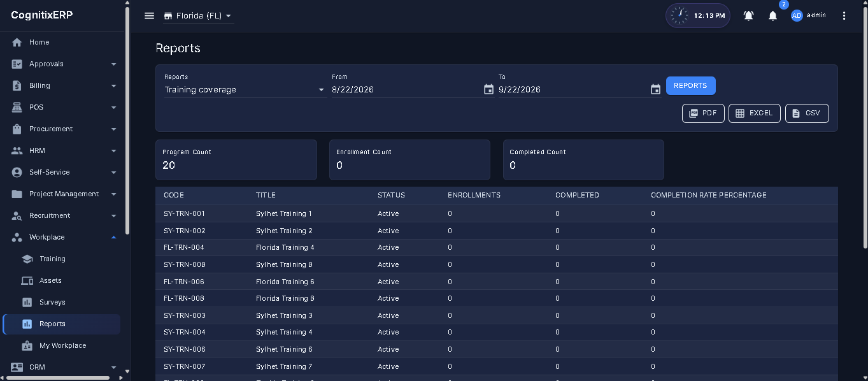Click the Procurement bag icon
Screen dimensions: 868x381
17,129
